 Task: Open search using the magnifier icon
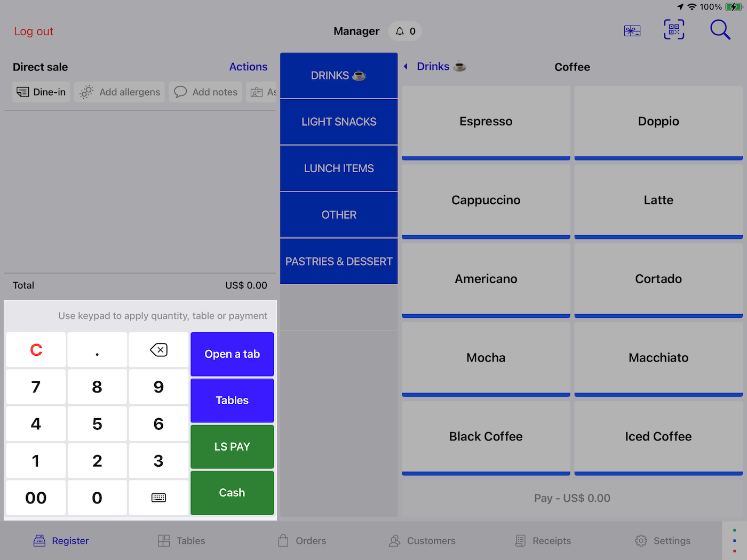click(720, 30)
